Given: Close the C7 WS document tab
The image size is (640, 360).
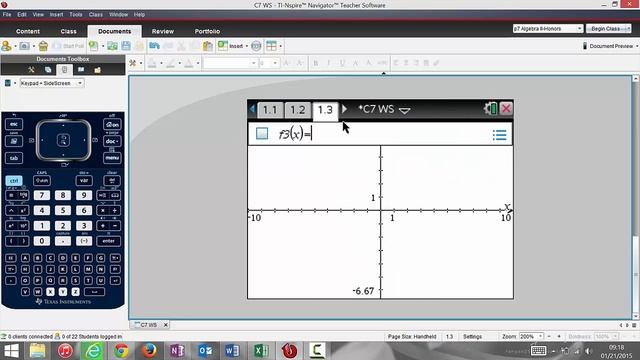Looking at the screenshot, I should point(165,325).
